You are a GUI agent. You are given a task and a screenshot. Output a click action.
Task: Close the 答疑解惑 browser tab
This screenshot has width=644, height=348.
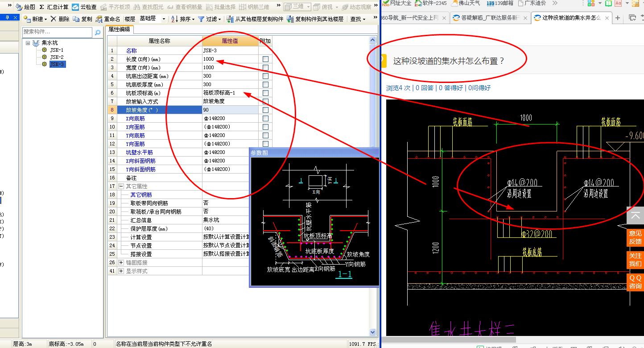pyautogui.click(x=525, y=18)
